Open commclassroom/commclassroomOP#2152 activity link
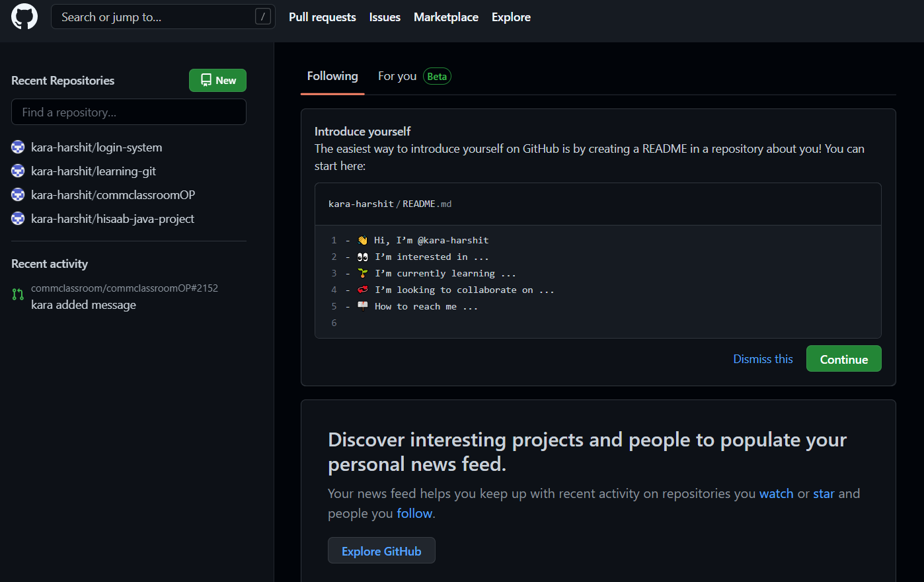This screenshot has height=582, width=924. pyautogui.click(x=124, y=288)
